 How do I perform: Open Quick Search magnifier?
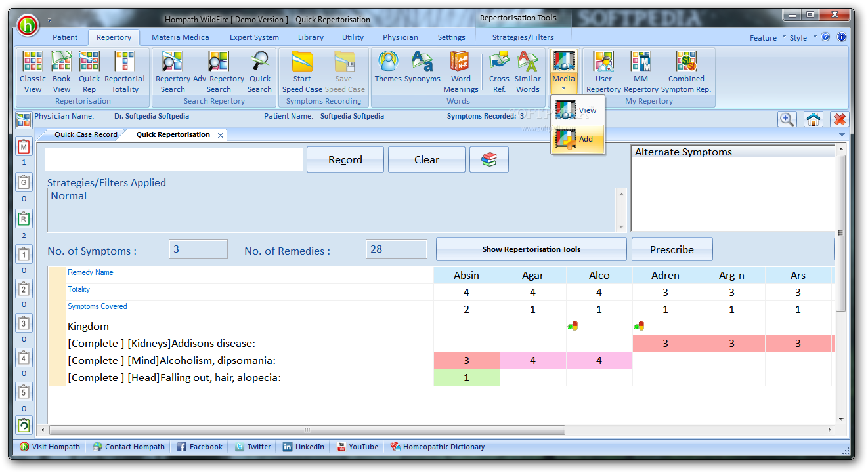pyautogui.click(x=260, y=72)
